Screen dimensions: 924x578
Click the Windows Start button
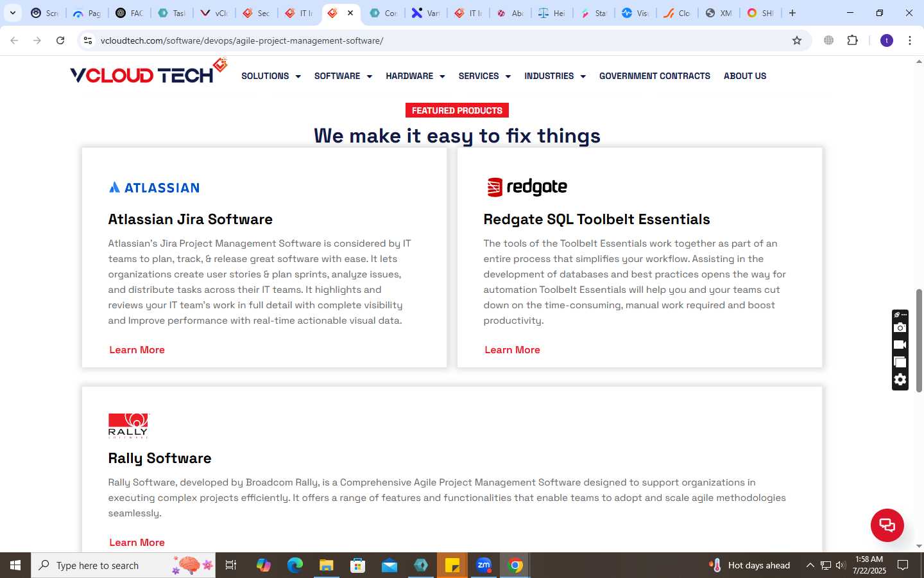tap(15, 565)
